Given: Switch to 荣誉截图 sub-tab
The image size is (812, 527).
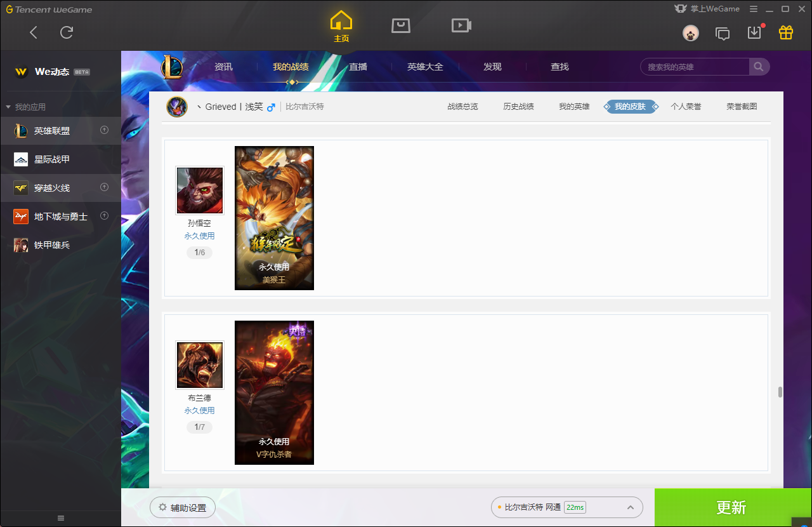Looking at the screenshot, I should pos(742,107).
